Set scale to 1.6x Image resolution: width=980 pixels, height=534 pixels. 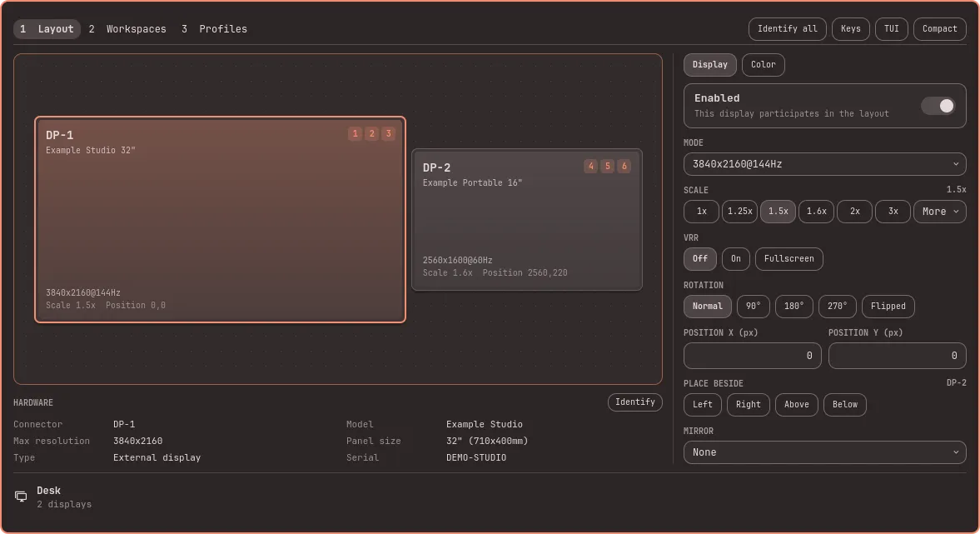tap(816, 212)
